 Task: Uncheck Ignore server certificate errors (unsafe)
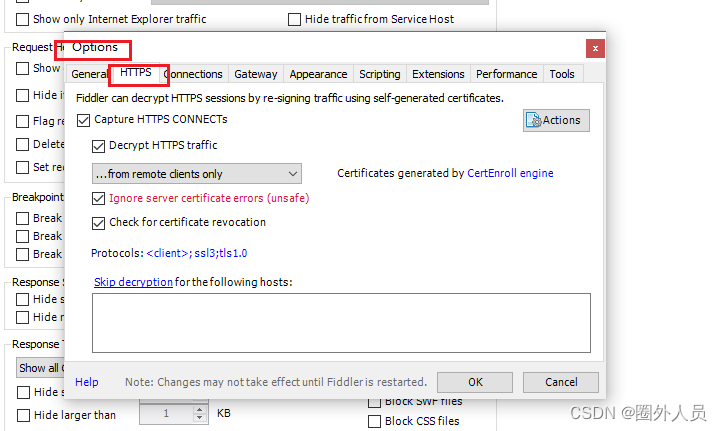pos(99,198)
